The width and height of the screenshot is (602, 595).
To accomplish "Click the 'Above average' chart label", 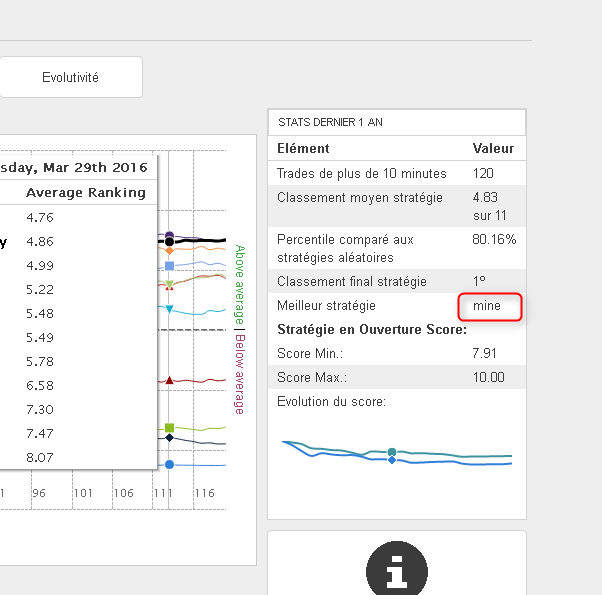I will (x=240, y=283).
